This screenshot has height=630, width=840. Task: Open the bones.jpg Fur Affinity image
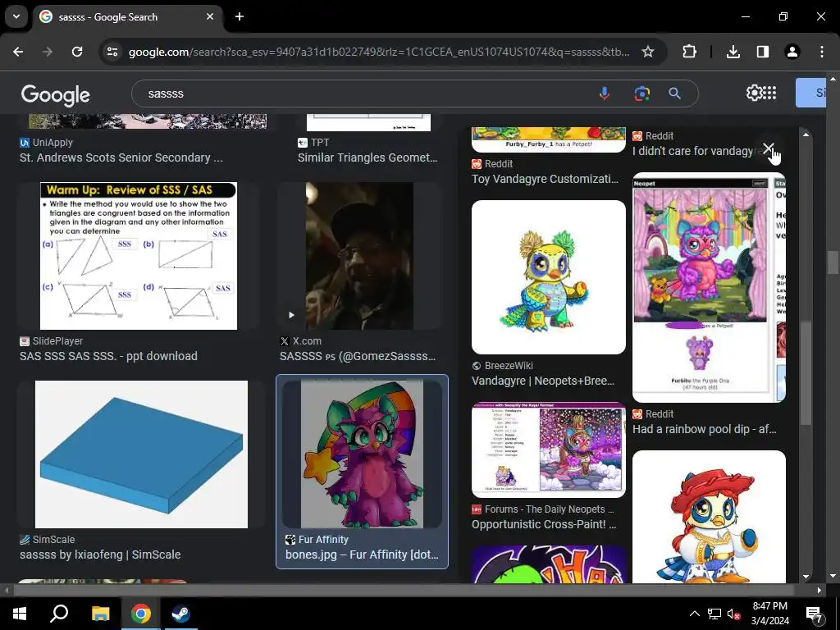(x=362, y=454)
